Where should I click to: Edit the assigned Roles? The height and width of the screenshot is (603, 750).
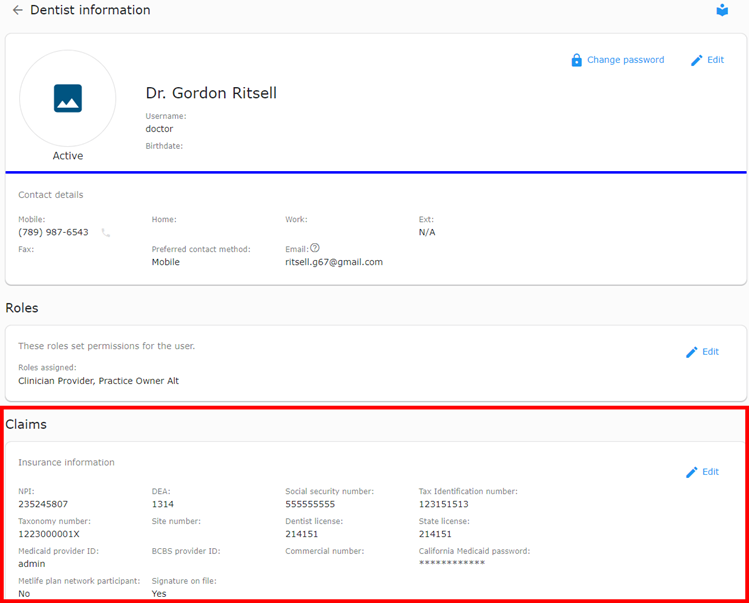[x=710, y=351]
